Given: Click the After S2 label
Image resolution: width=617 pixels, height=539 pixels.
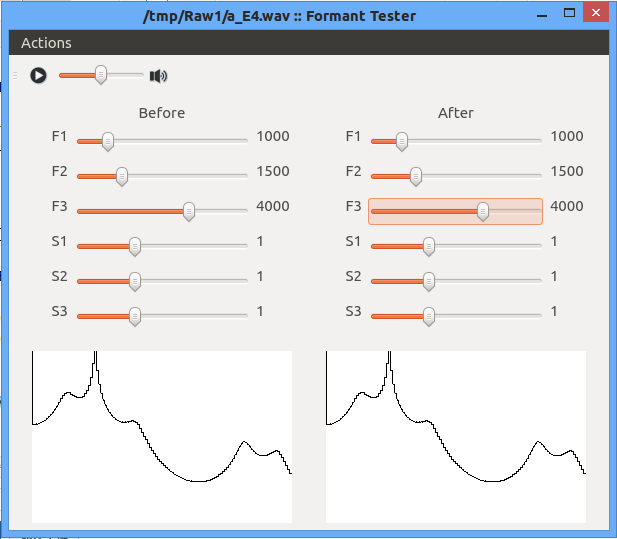Looking at the screenshot, I should [353, 276].
